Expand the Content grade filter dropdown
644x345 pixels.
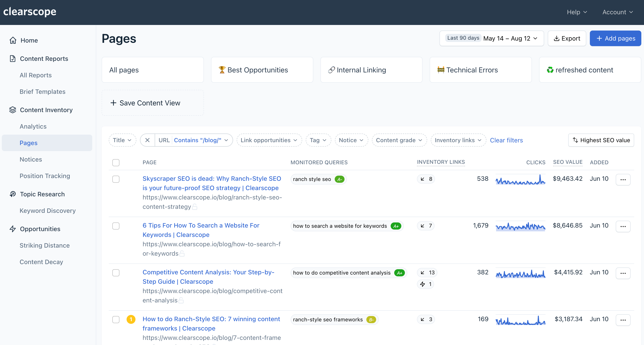399,140
